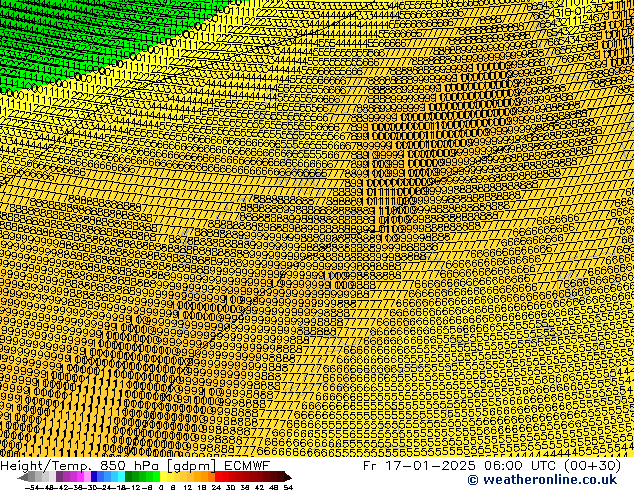Click the '06:00 UTC' time text

pyautogui.click(x=520, y=465)
